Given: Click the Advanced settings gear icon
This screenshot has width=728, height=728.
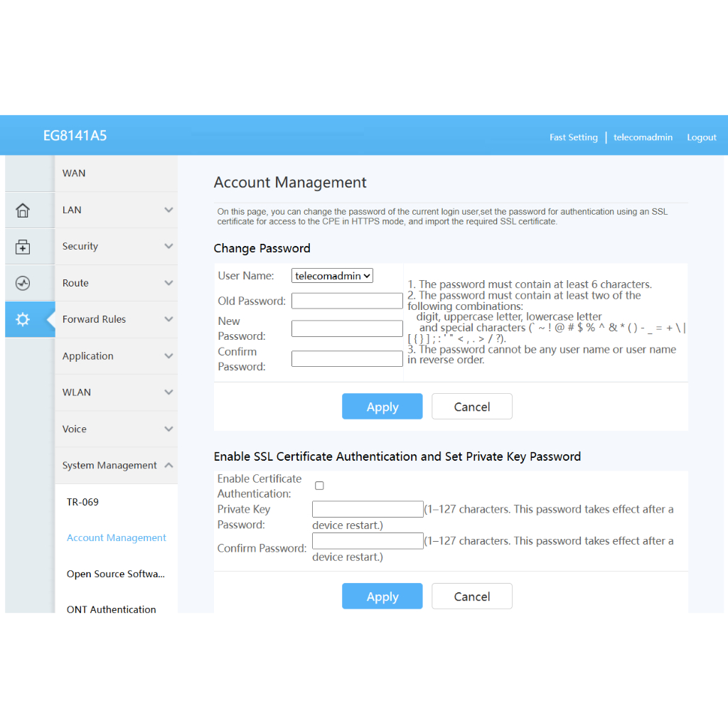Looking at the screenshot, I should pos(23,319).
